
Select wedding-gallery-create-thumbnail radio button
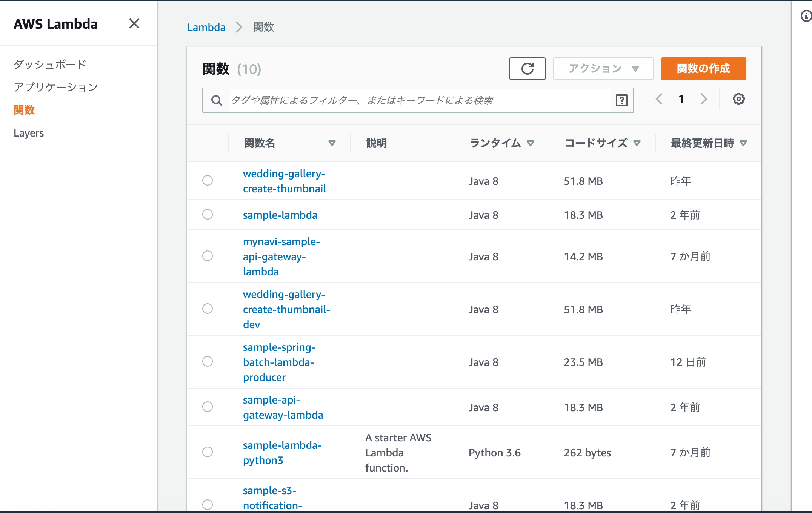(x=208, y=180)
